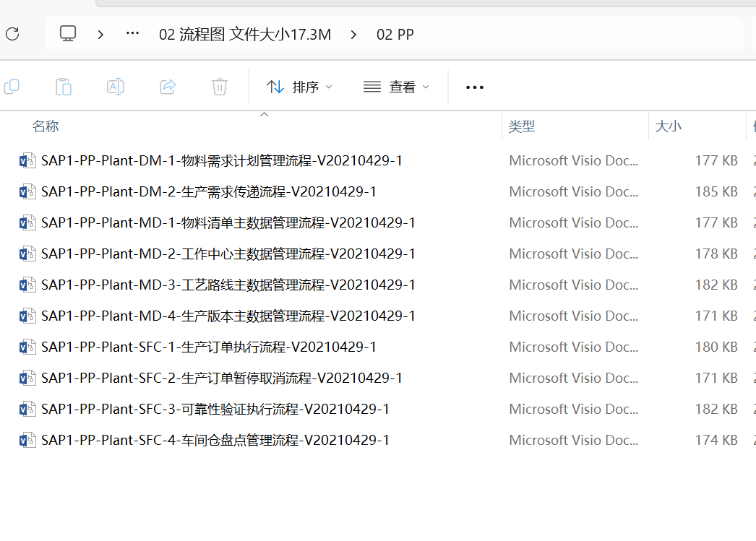Sort by 大小 column header
The width and height of the screenshot is (756, 541).
668,126
